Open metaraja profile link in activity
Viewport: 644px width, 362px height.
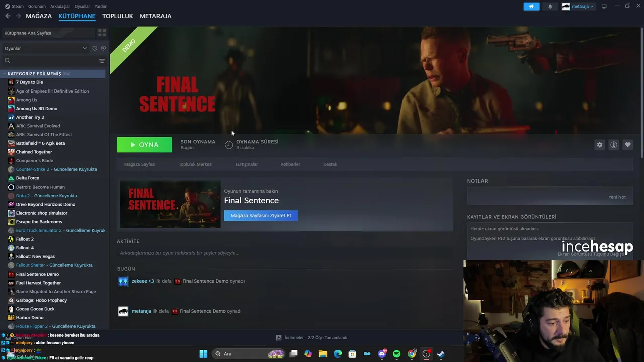click(x=141, y=311)
